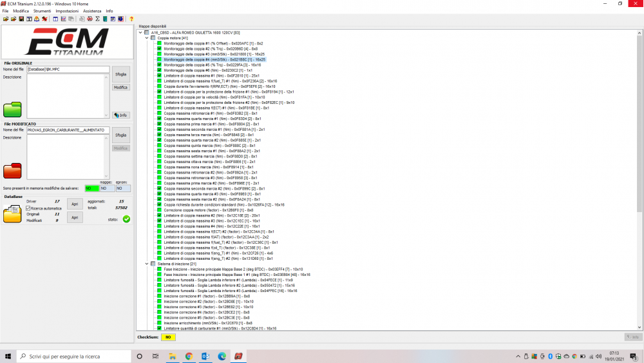This screenshot has height=363, width=644.
Task: Click the Apri button beside Originali
Action: tap(75, 217)
